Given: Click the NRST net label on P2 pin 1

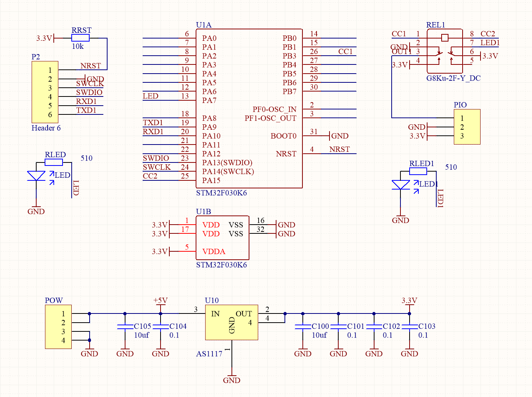Looking at the screenshot, I should 91,66.
